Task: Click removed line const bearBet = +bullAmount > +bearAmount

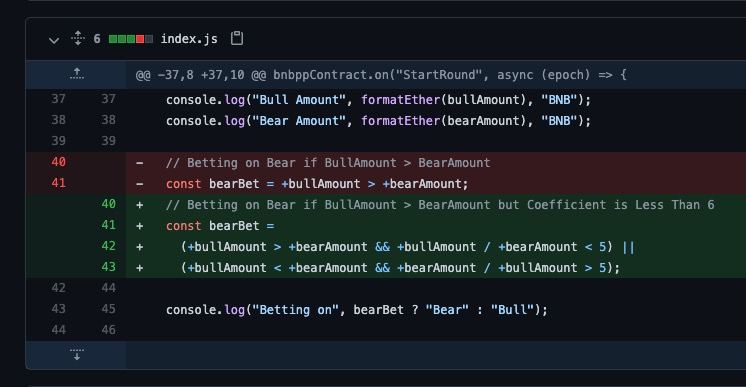Action: [317, 184]
